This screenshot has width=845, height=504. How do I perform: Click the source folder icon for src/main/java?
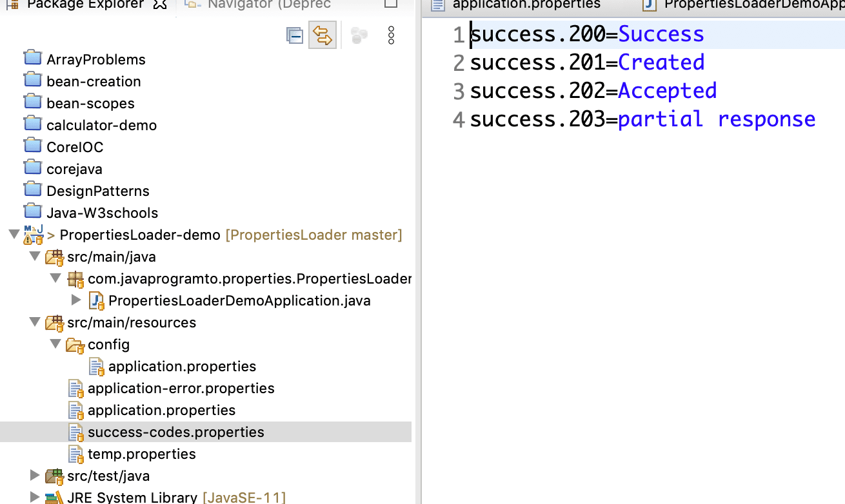click(54, 257)
